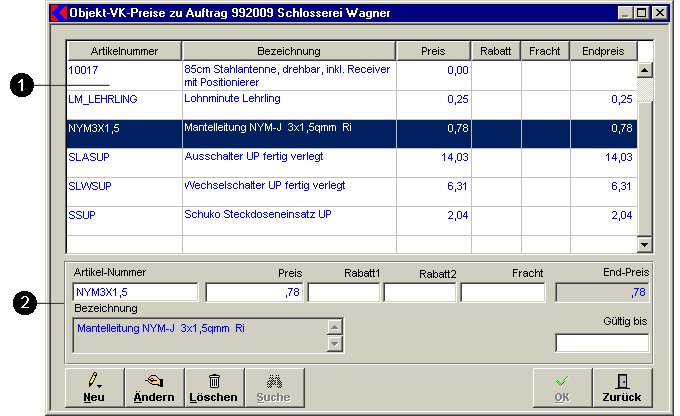The height and width of the screenshot is (416, 680).
Task: Maximize the Objekt-VK-Preise window
Action: pyautogui.click(x=642, y=13)
